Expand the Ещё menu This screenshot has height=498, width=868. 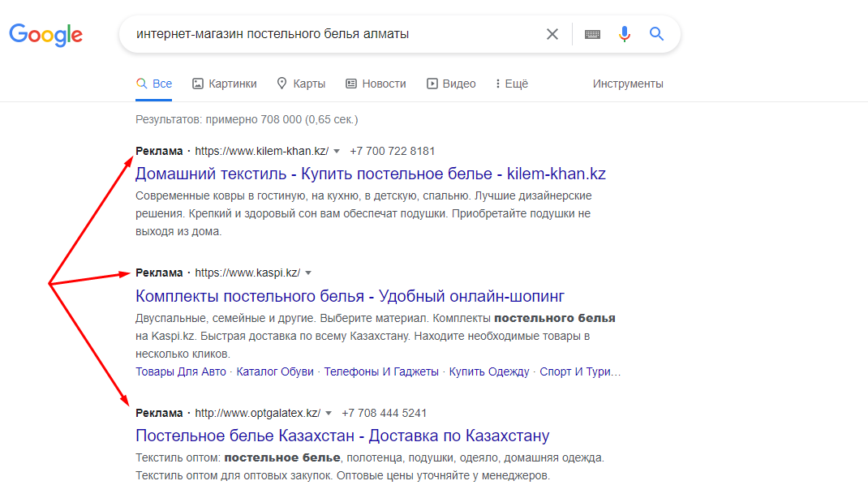(512, 84)
